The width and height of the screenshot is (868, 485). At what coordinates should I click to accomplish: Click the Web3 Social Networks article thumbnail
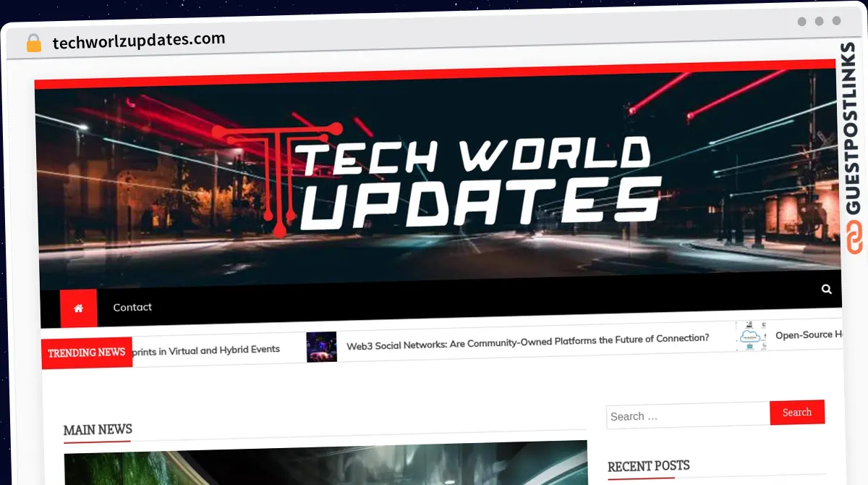[321, 347]
